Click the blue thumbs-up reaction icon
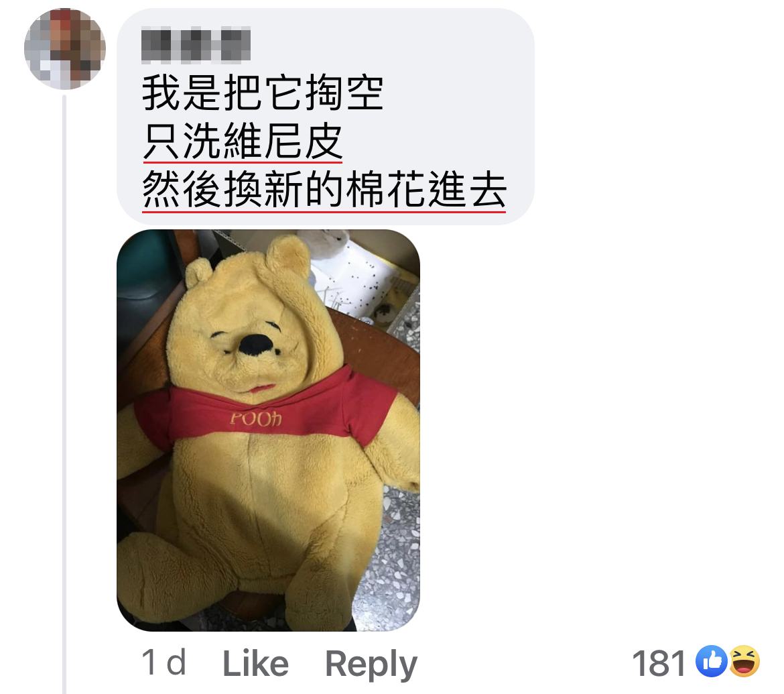 tap(712, 661)
